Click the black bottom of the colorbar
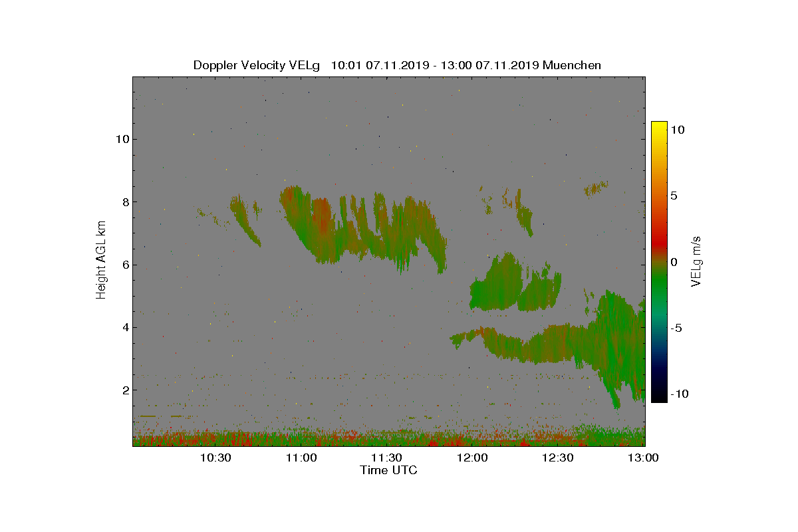Viewport: 798px width, 532px height. (659, 396)
